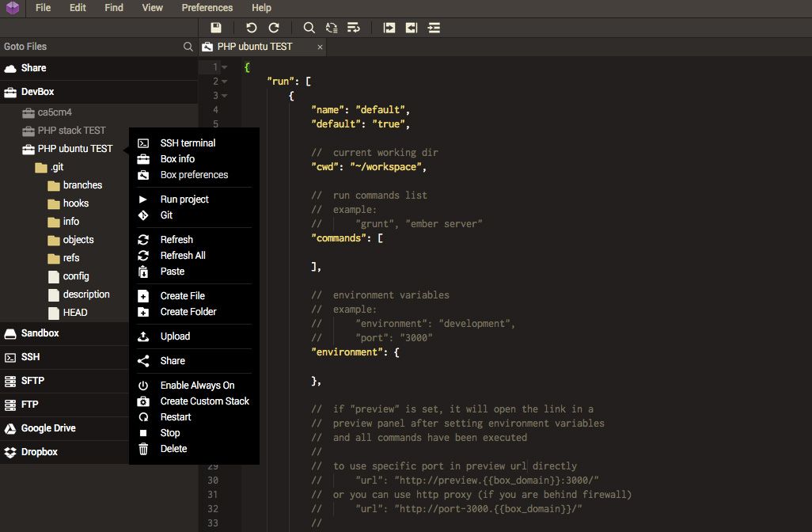Save the current file
Viewport: 812px width, 532px height.
click(216, 27)
